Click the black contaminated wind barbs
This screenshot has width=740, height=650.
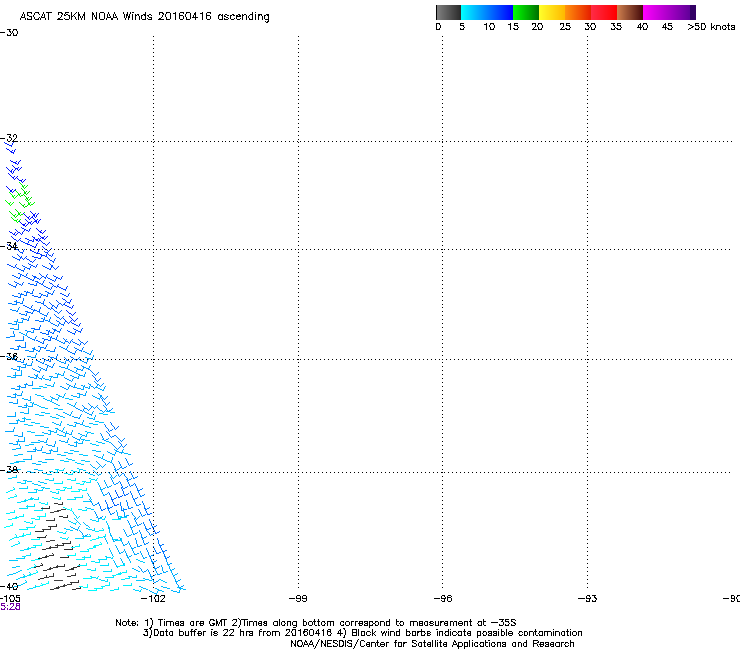[x=58, y=548]
